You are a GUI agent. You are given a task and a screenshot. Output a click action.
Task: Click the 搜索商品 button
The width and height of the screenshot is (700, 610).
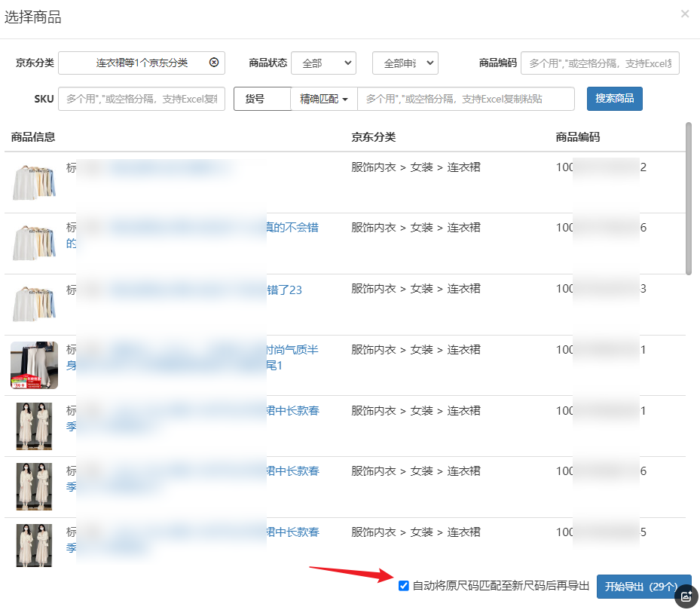click(614, 99)
